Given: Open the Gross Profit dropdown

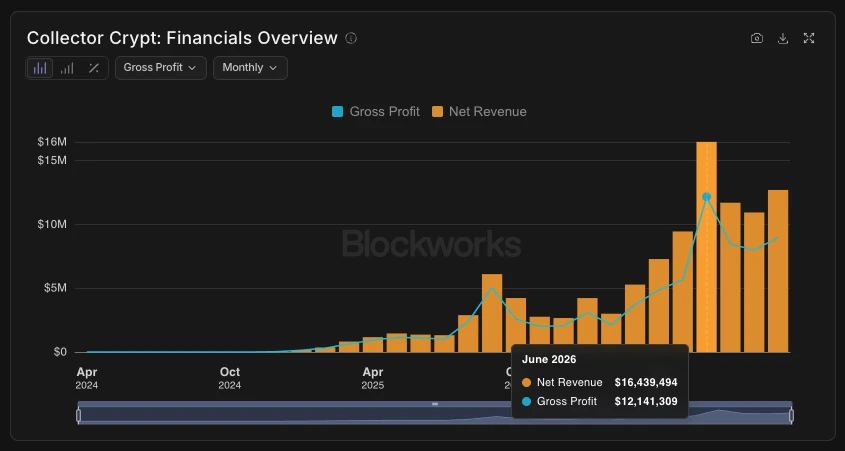Looking at the screenshot, I should tap(161, 68).
